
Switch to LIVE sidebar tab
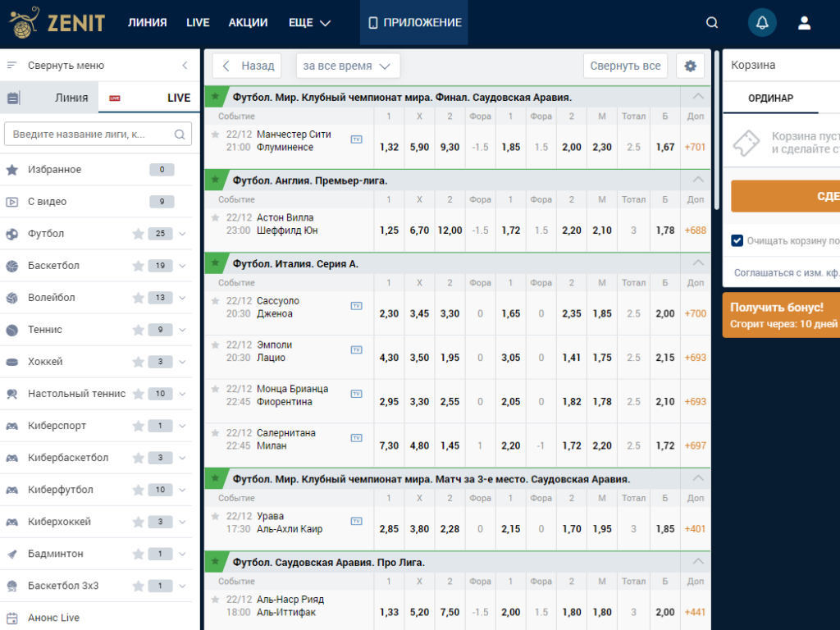pos(149,98)
